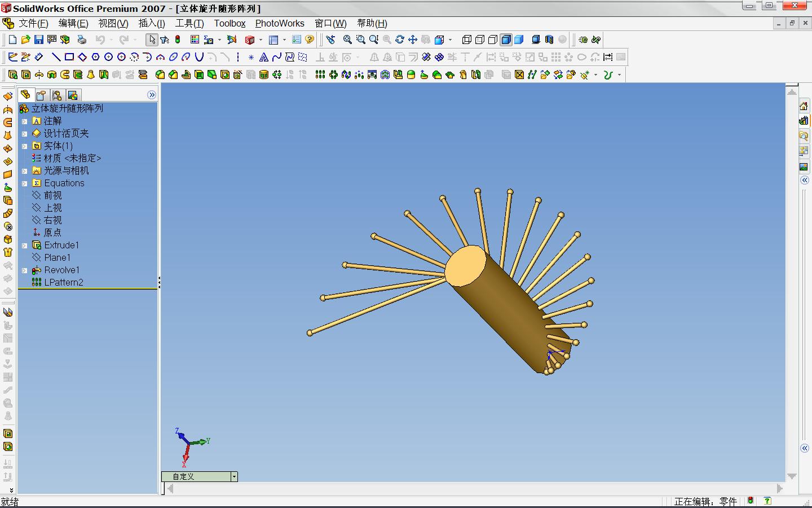Expand the 设计活页夹 tree node

tap(24, 134)
